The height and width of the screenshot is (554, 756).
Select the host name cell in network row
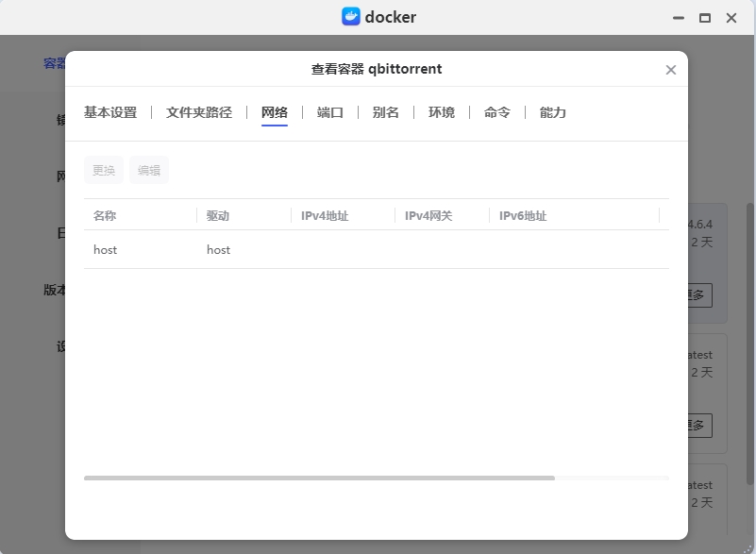(x=105, y=250)
